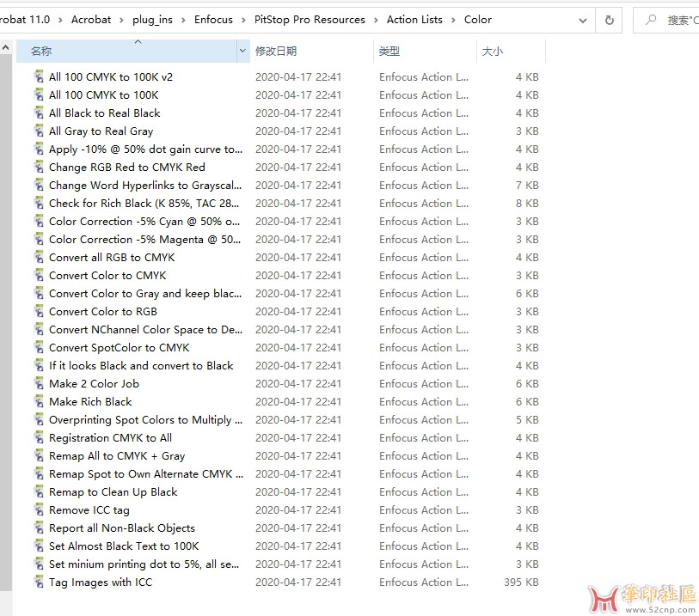Click the Apply -10% dot gain curve icon
The image size is (699, 616).
pyautogui.click(x=40, y=149)
